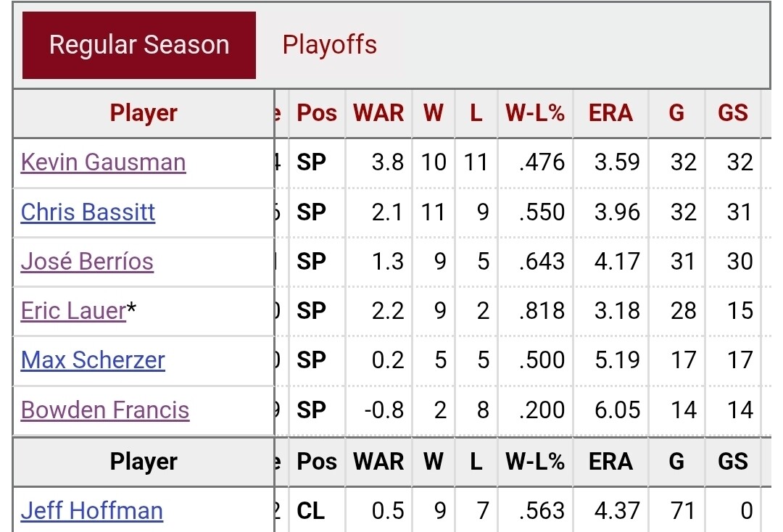Click the top Player column header
This screenshot has height=532, width=783.
click(x=144, y=113)
